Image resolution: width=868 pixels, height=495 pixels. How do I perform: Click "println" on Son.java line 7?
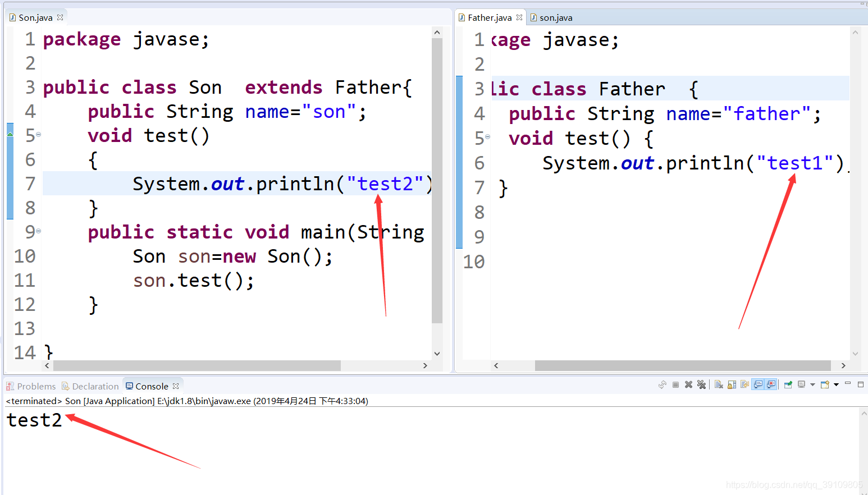295,184
